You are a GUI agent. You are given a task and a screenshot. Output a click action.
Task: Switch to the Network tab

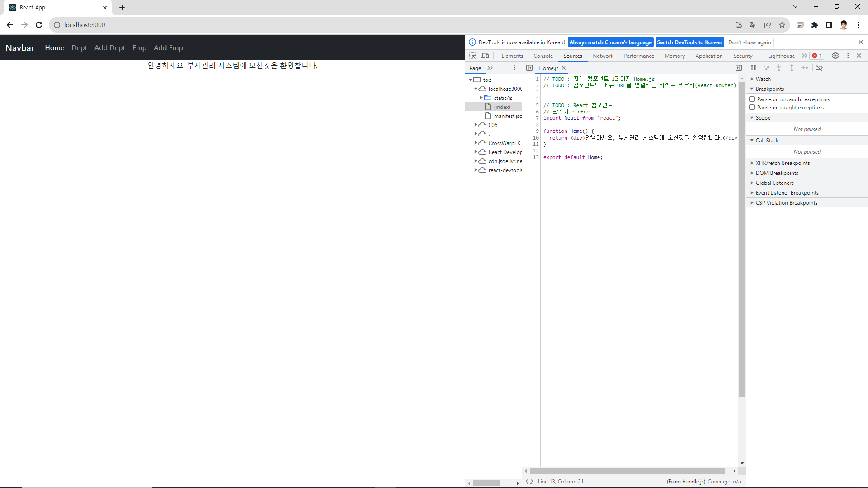click(603, 56)
